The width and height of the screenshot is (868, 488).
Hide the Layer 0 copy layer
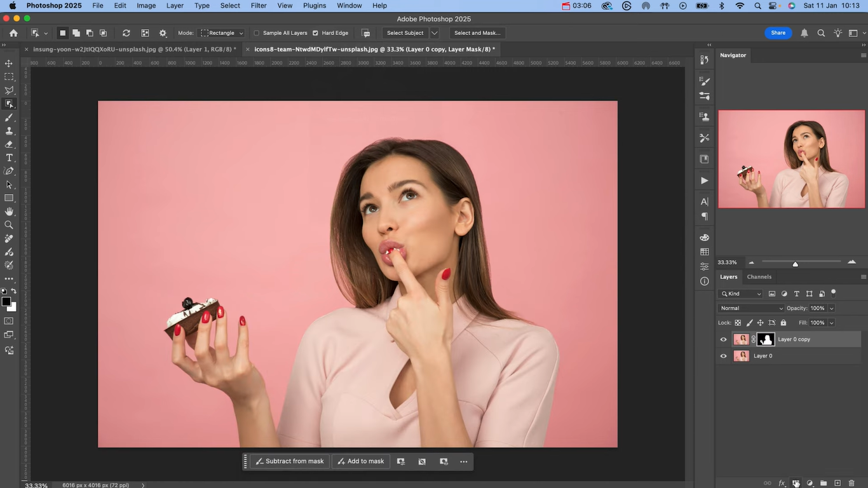pyautogui.click(x=724, y=339)
